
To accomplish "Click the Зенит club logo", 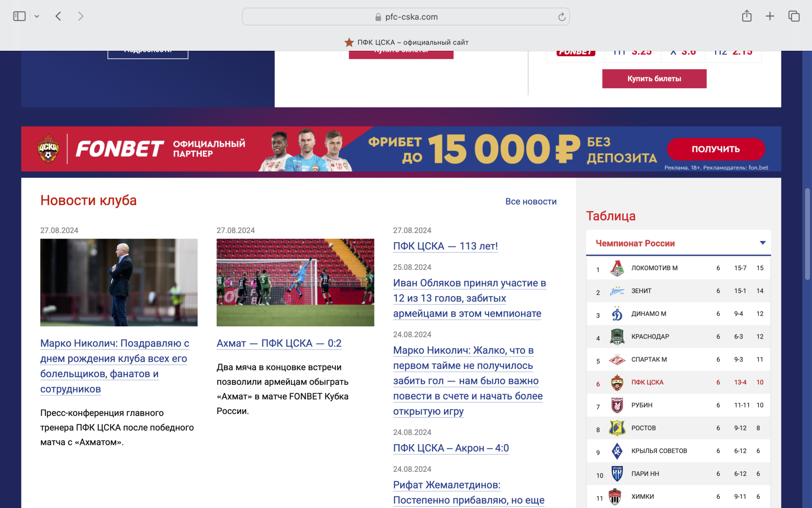I will [617, 291].
